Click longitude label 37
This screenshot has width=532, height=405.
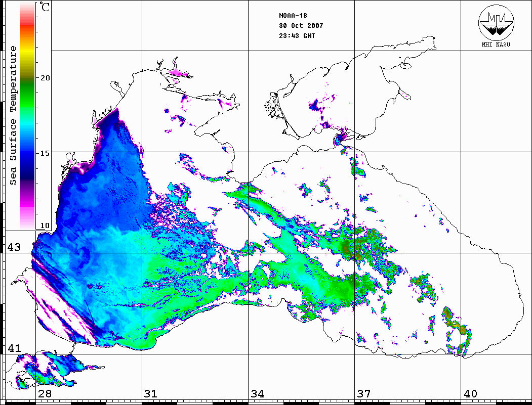click(x=364, y=394)
